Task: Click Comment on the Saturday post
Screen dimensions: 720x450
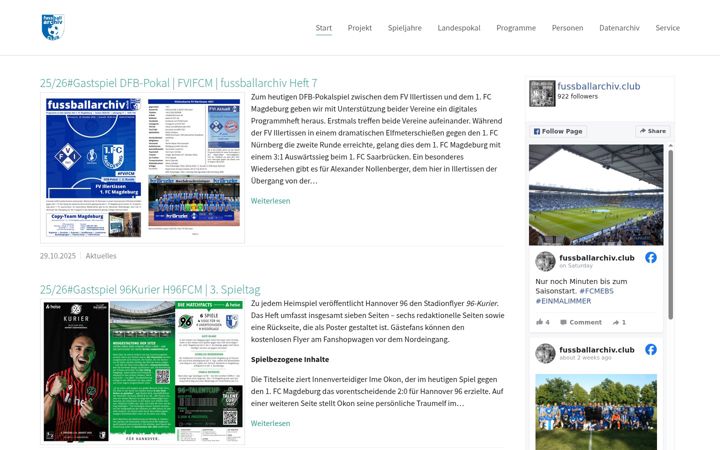Action: [x=581, y=322]
